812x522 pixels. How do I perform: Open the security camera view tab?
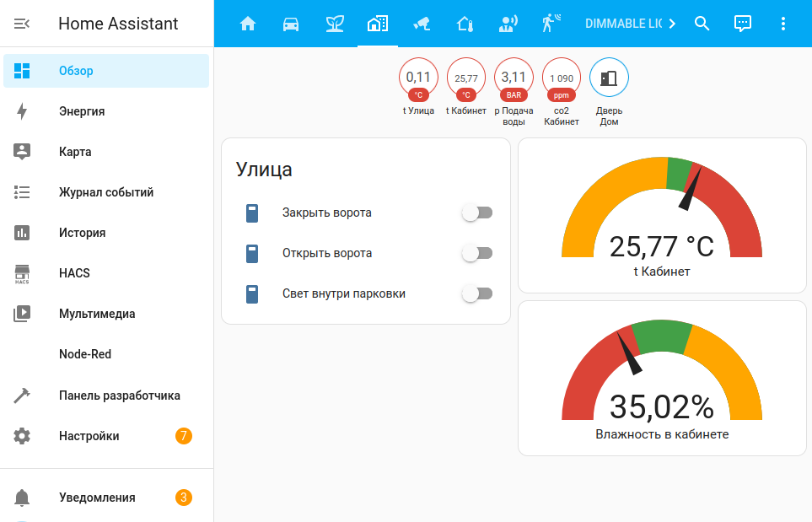click(x=422, y=24)
